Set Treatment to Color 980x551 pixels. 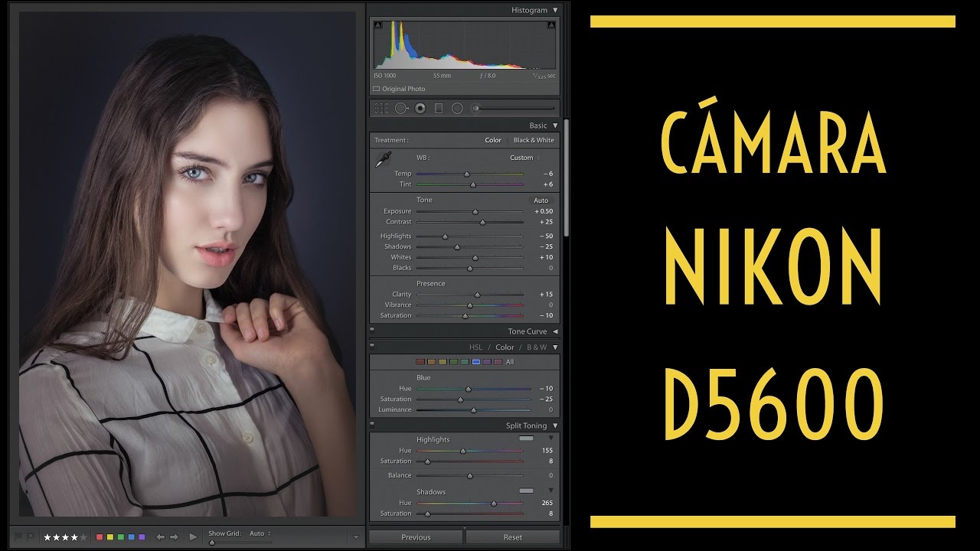(x=493, y=140)
